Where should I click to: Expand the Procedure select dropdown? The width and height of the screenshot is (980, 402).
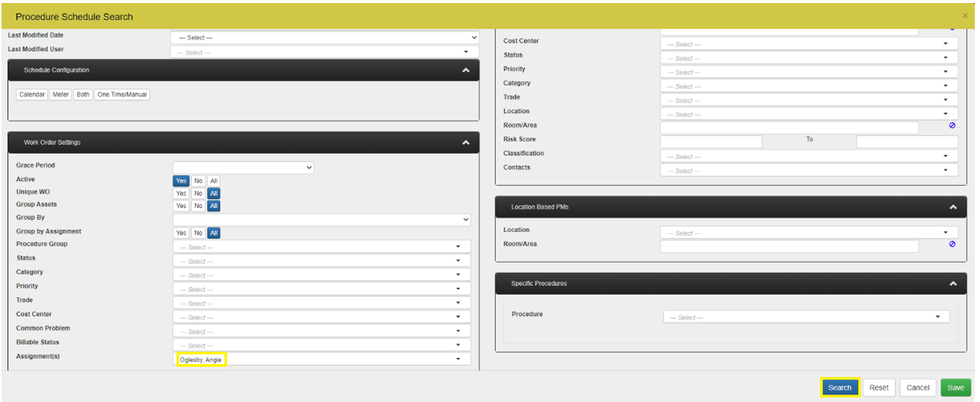pos(806,317)
